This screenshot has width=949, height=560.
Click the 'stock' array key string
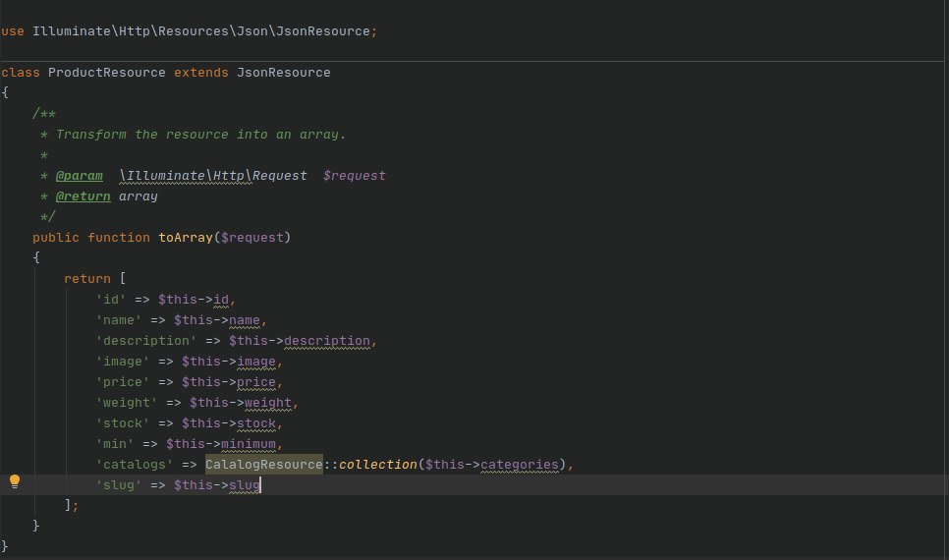[x=122, y=423]
